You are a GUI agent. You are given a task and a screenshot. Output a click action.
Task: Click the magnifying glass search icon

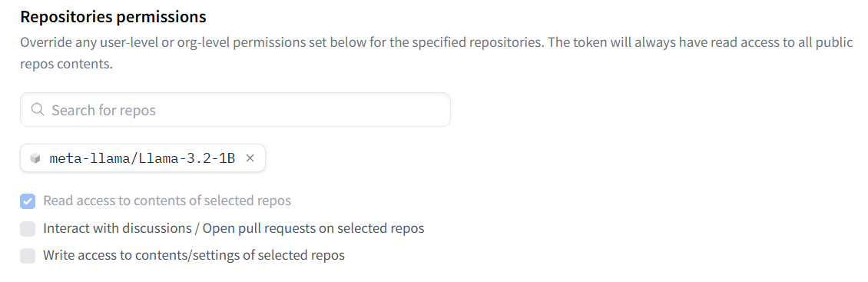point(38,110)
